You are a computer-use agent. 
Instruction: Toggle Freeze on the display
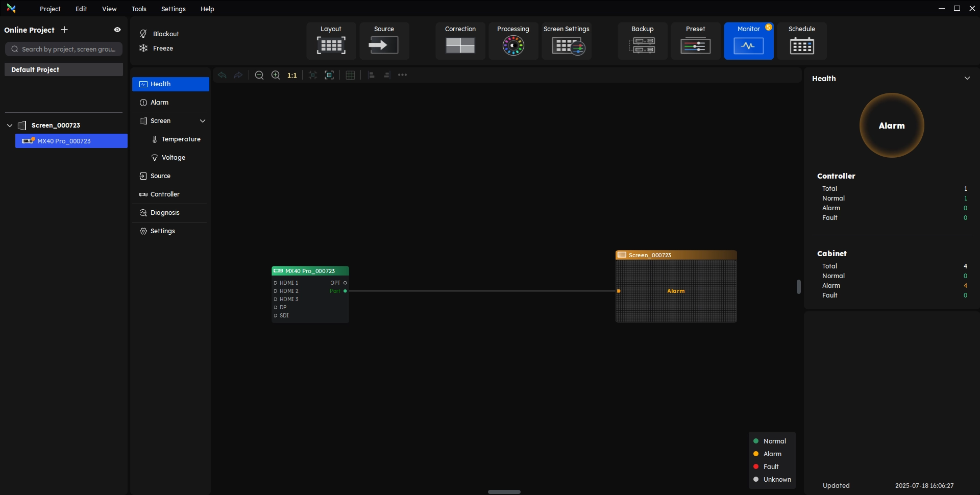(x=157, y=48)
